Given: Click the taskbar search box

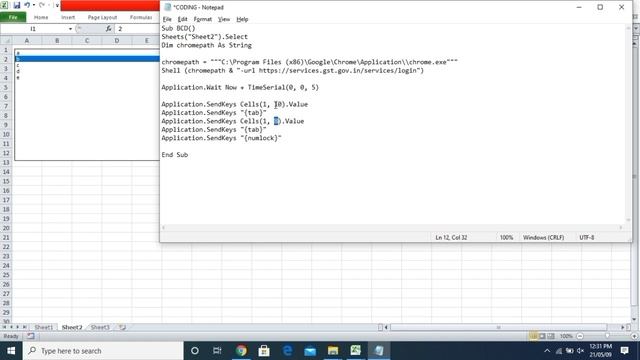Looking at the screenshot, I should click(x=104, y=351).
